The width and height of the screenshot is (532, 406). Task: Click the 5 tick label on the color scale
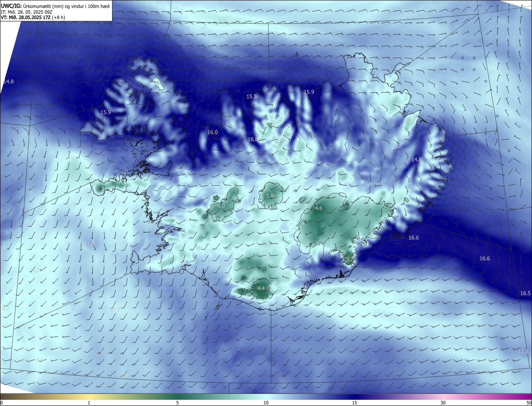click(x=177, y=403)
